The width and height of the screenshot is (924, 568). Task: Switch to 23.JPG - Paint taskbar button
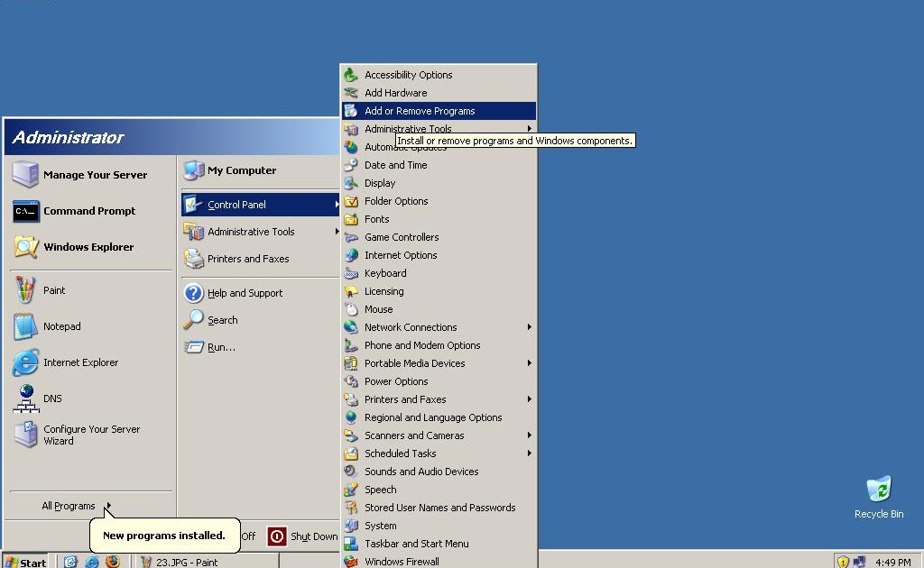pyautogui.click(x=208, y=562)
